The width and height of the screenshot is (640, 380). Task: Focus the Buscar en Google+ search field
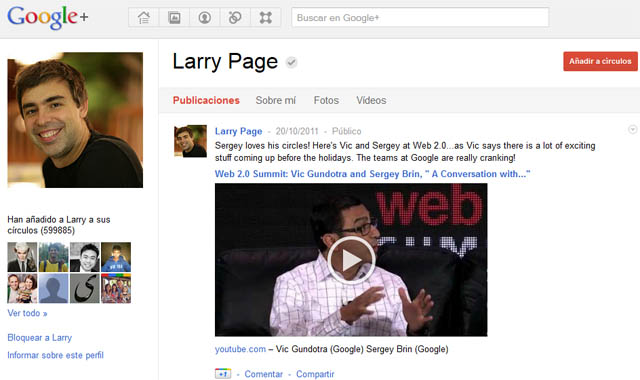point(420,18)
